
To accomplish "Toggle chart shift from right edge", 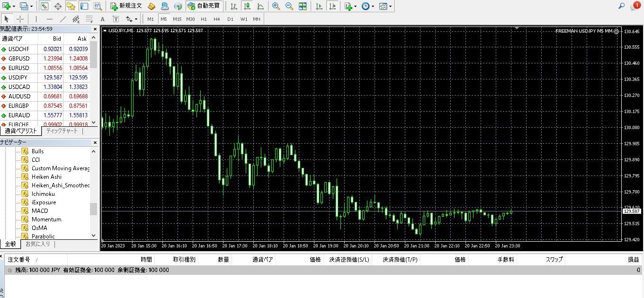I will pos(332,6).
